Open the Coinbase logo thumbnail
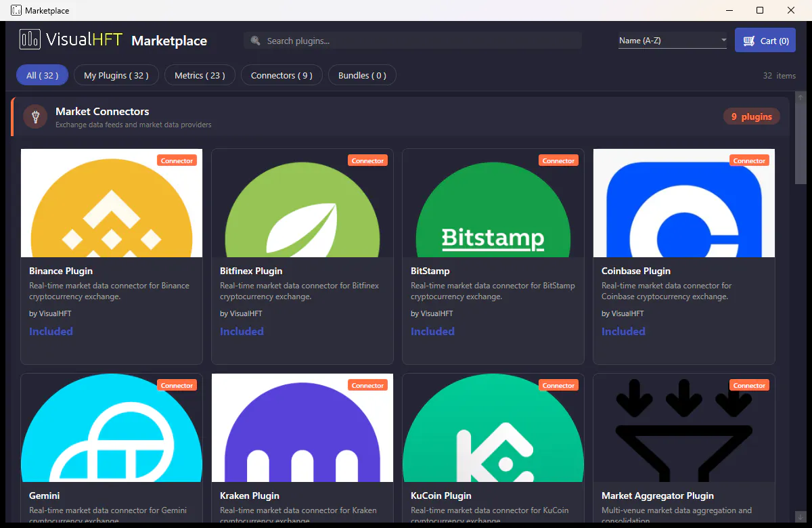Viewport: 812px width, 528px height. (684, 203)
